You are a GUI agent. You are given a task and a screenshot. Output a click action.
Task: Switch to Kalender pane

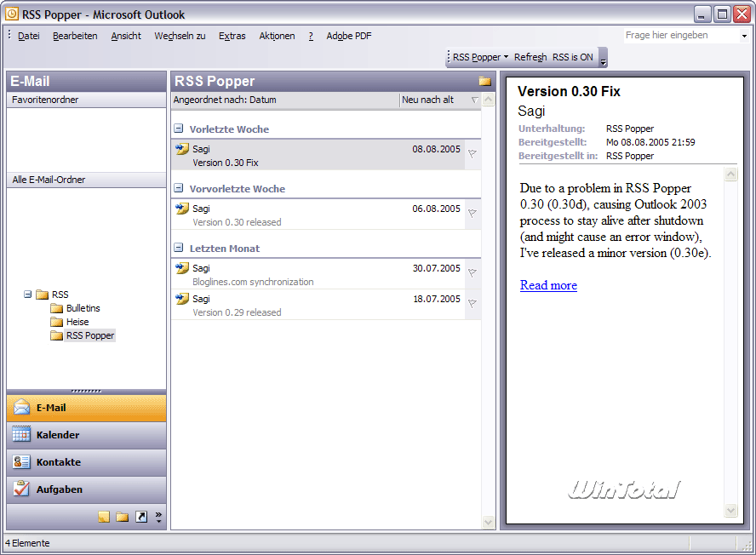coord(86,435)
